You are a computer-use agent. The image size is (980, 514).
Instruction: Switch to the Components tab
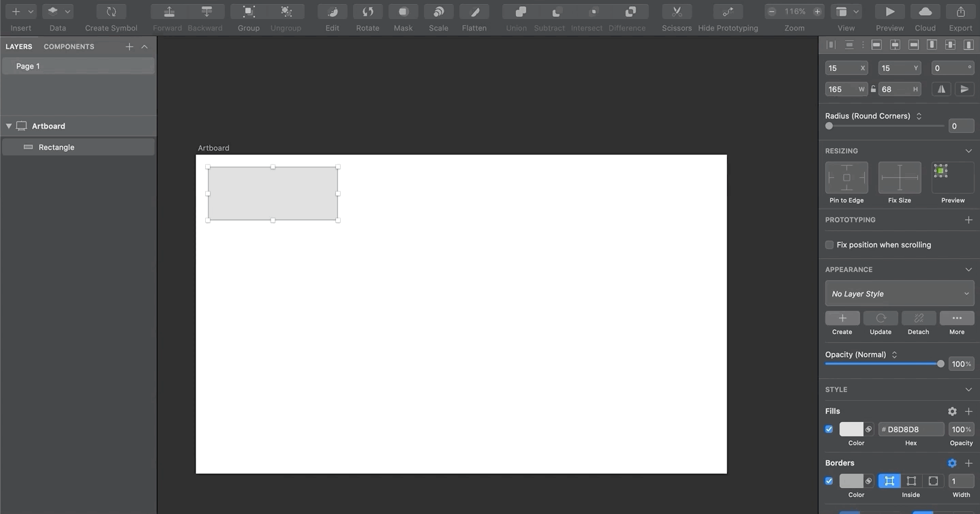[x=68, y=46]
